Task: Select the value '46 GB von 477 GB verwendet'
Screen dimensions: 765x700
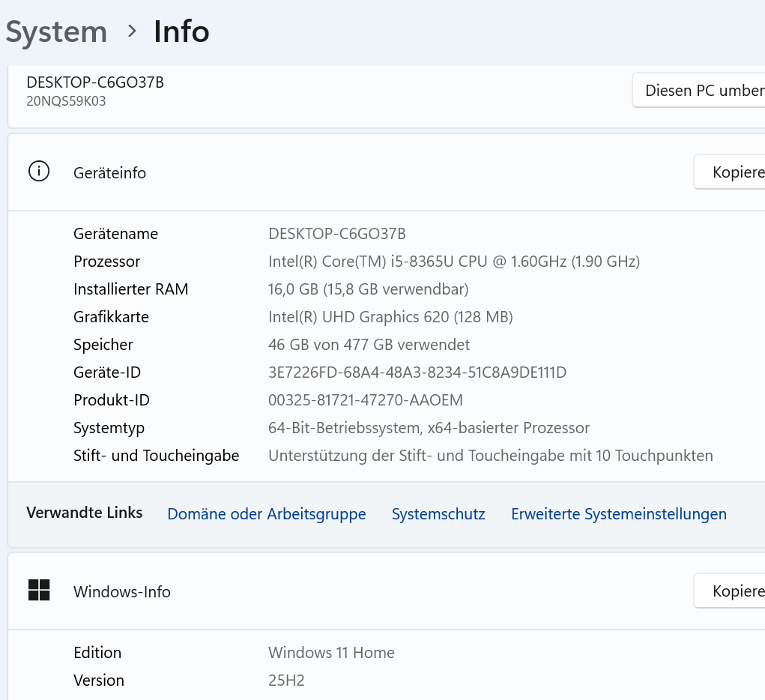Action: [x=369, y=345]
